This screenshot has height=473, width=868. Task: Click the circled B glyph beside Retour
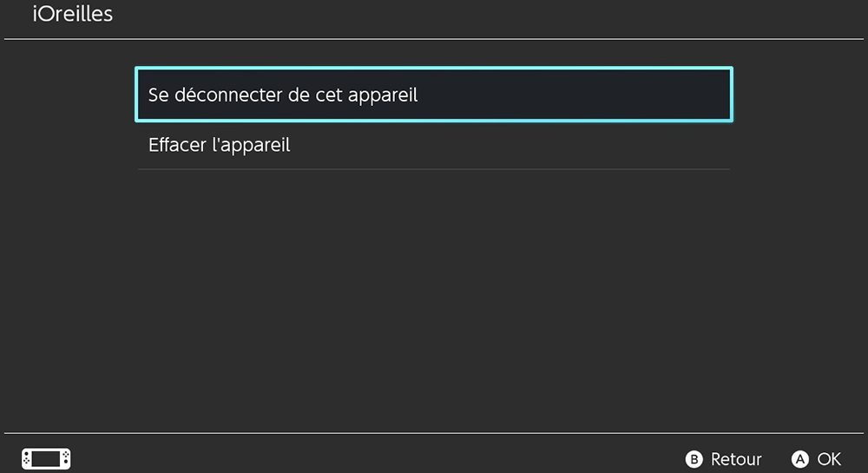pyautogui.click(x=694, y=459)
